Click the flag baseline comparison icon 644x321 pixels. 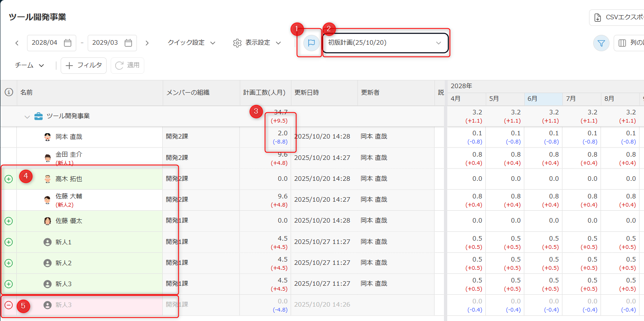click(311, 43)
